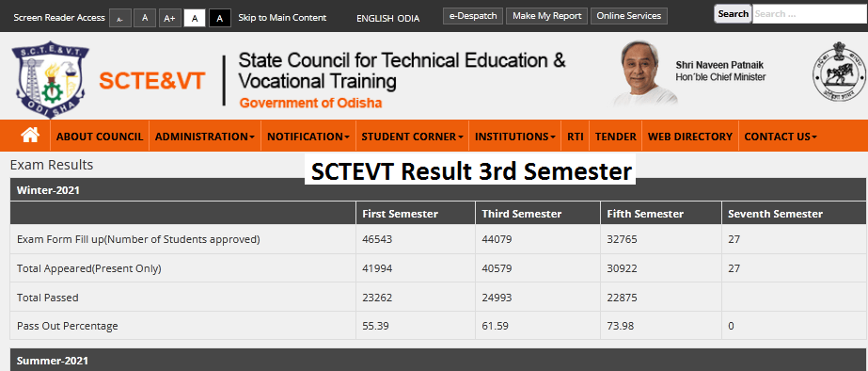Click the Winter-2021 section header
Screen dimensions: 868x371
(x=438, y=190)
